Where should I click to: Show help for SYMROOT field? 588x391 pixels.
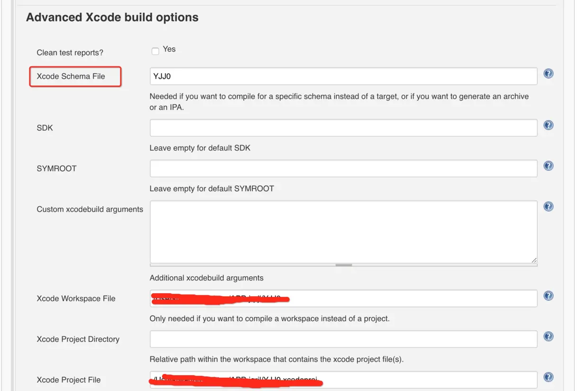[x=548, y=166]
